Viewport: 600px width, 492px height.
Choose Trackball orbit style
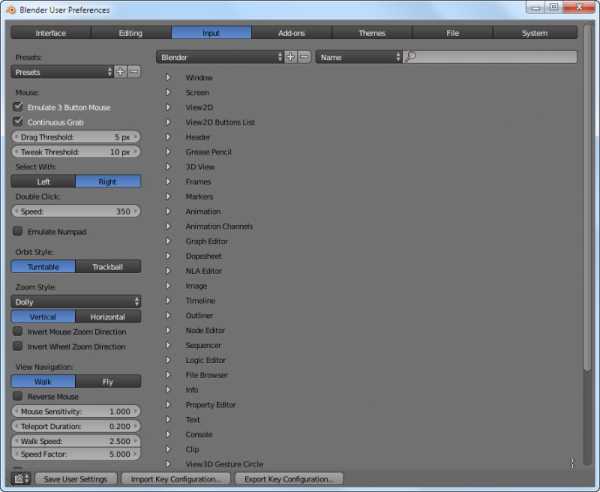(x=108, y=267)
